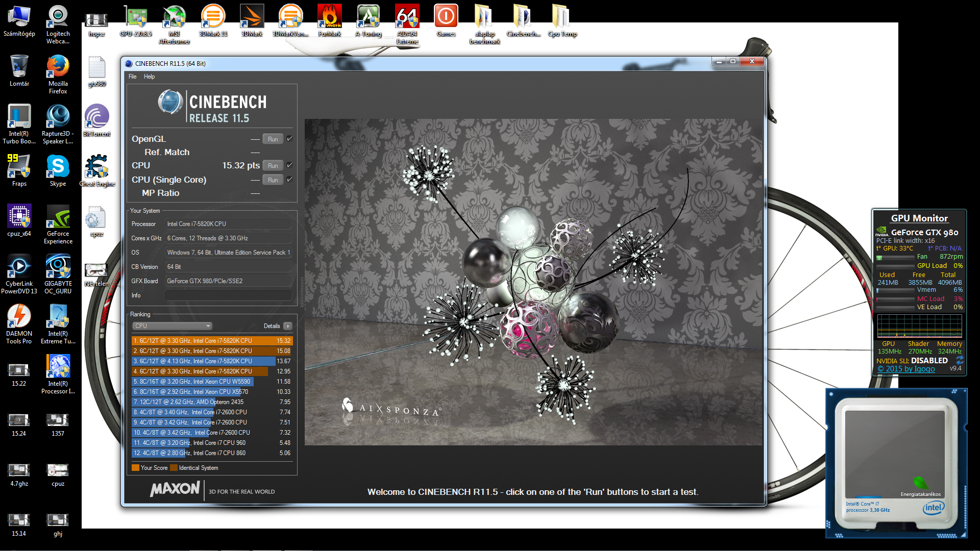The image size is (980, 551).
Task: Open 3DMarkVantage desktop shortcut
Action: point(291,21)
